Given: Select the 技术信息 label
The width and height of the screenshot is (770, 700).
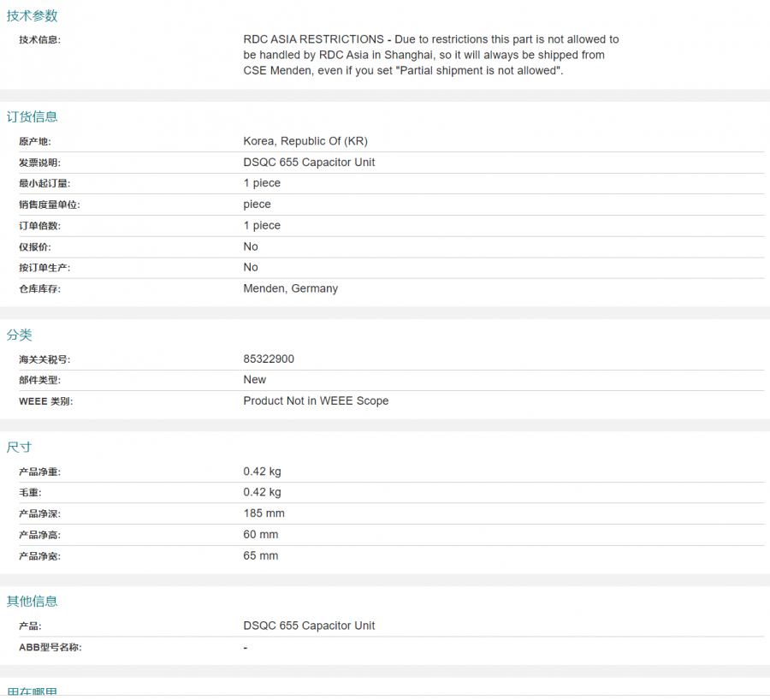Looking at the screenshot, I should (x=39, y=39).
